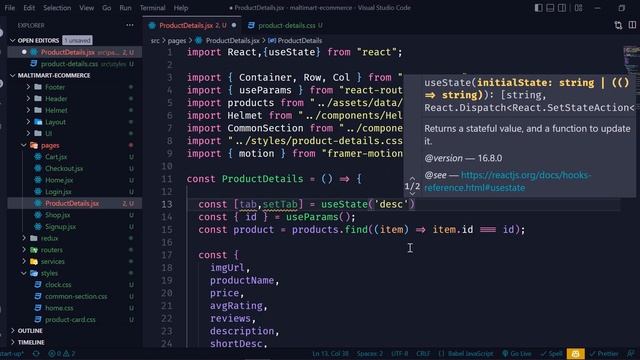Toggle the bottom panel layout icon
Image resolution: width=640 pixels, height=360 pixels.
[x=550, y=8]
